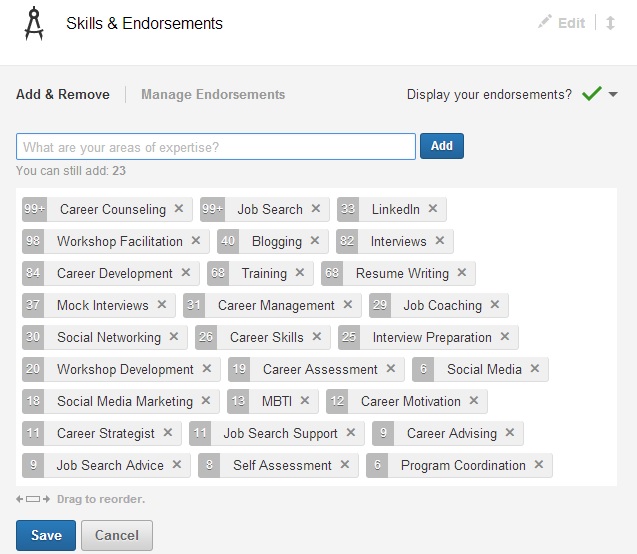Select the Job Search skill tag
The image size is (637, 554).
tap(269, 209)
